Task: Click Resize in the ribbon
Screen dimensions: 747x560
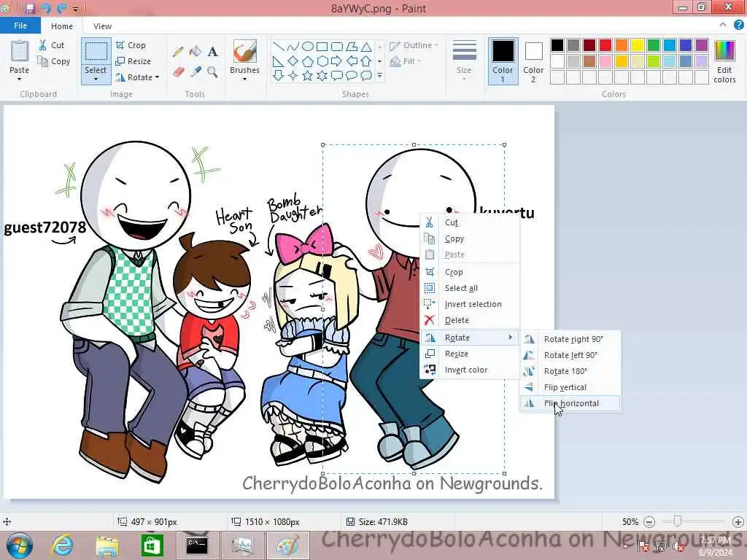Action: point(133,61)
